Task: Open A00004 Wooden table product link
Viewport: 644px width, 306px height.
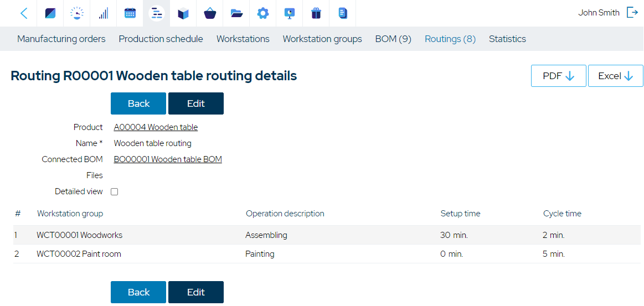Action: click(156, 127)
